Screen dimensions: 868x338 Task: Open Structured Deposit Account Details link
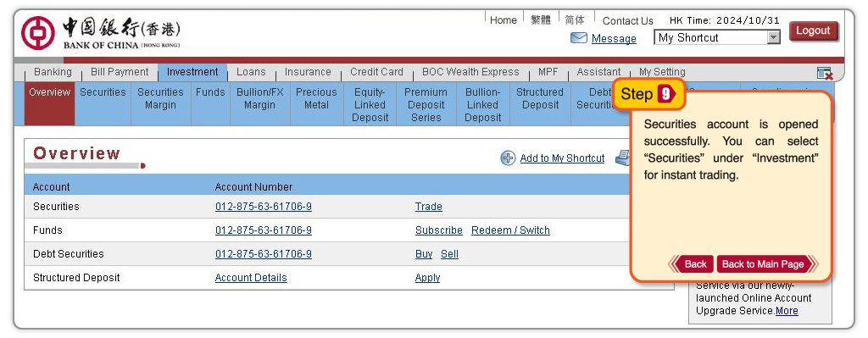(251, 278)
